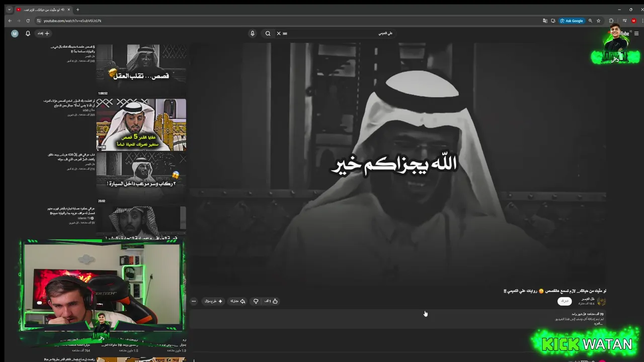Click the Subscribe button beside the channel name
The width and height of the screenshot is (644, 362).
click(x=565, y=301)
